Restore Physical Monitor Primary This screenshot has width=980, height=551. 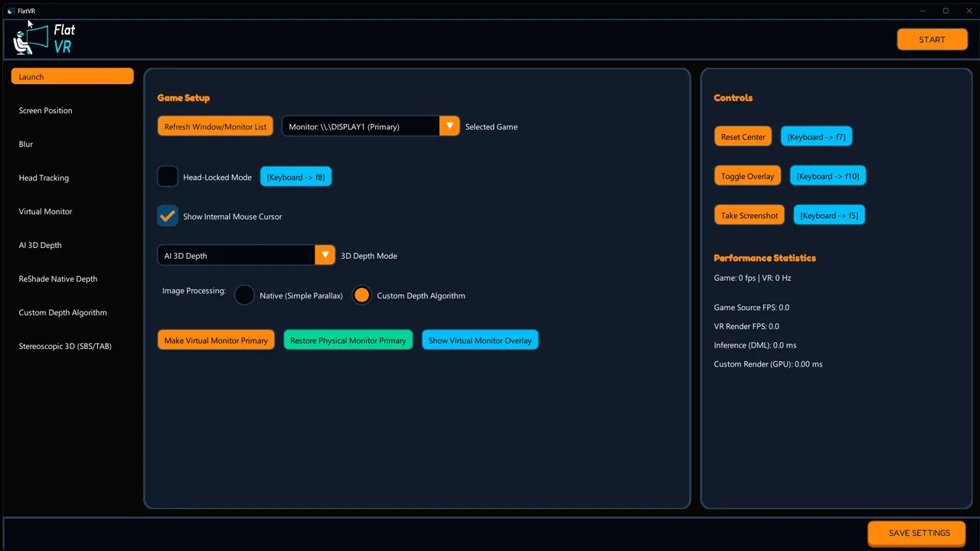[348, 340]
